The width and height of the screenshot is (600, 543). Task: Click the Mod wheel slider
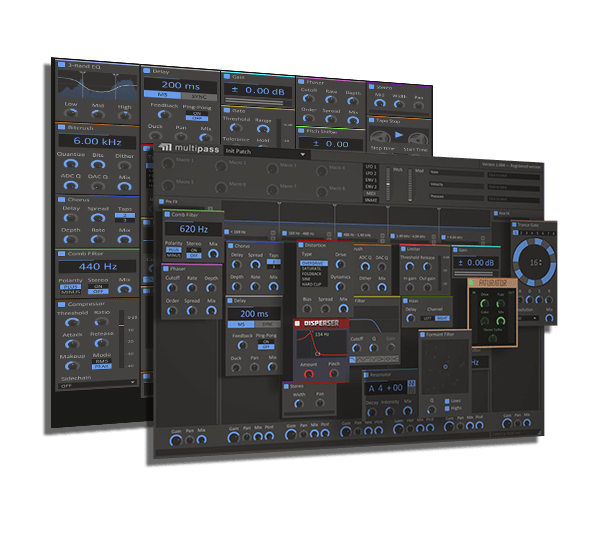(410, 185)
